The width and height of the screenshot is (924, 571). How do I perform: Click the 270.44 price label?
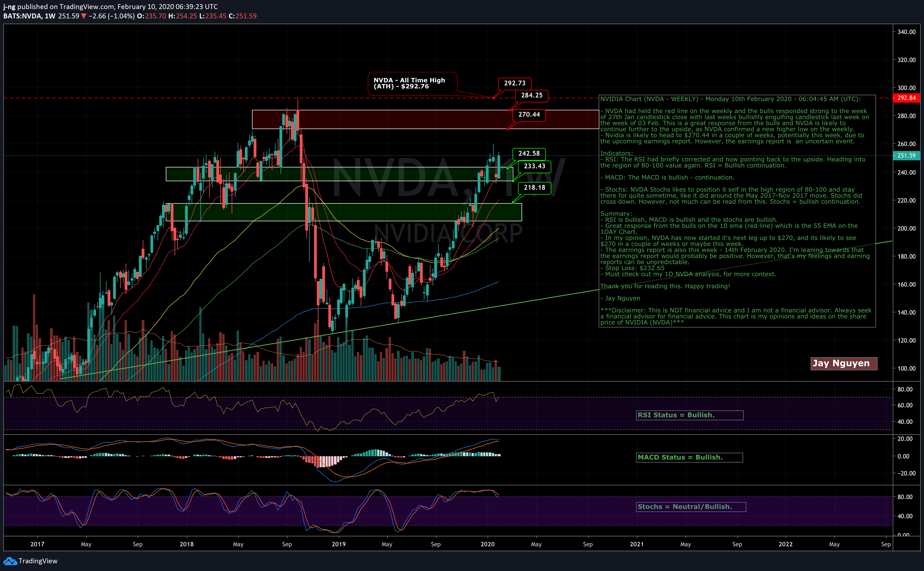coord(529,115)
